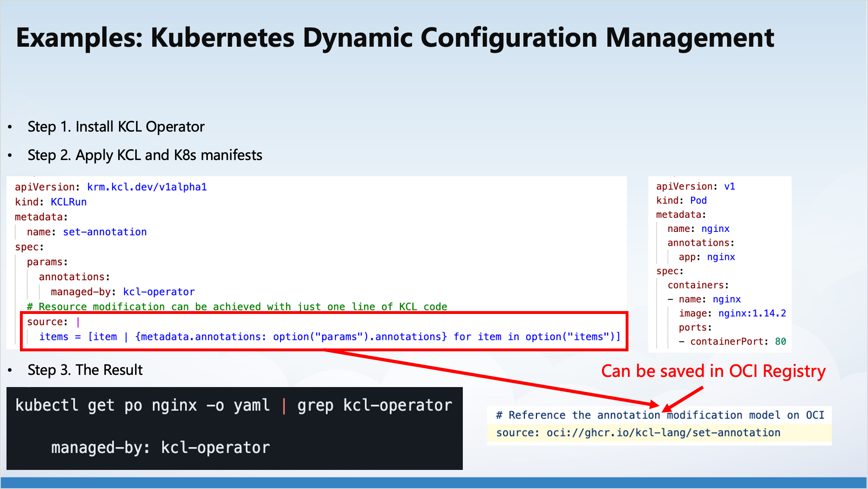Click the 'source: |' line
The image size is (868, 489).
(x=53, y=322)
